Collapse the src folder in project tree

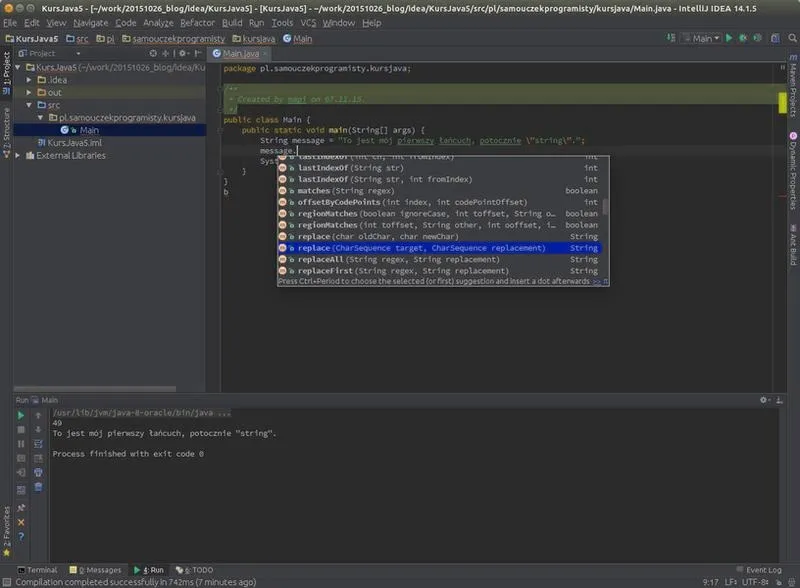(29, 105)
